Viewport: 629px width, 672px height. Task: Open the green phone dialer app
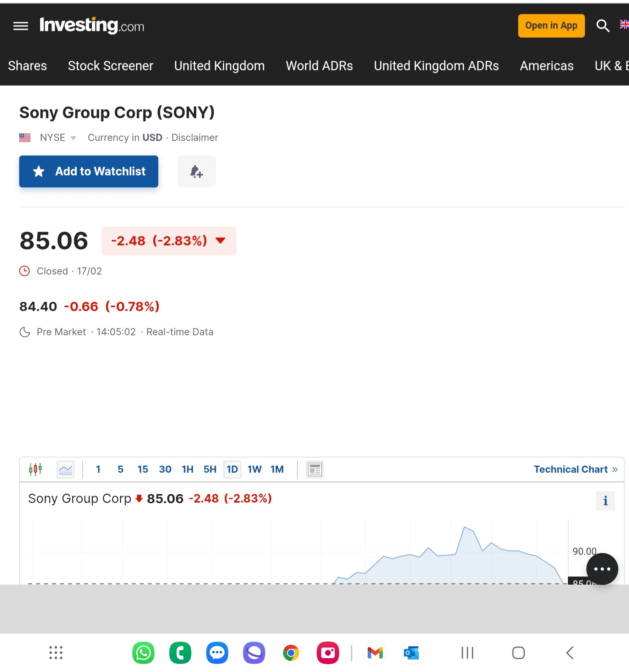click(180, 652)
